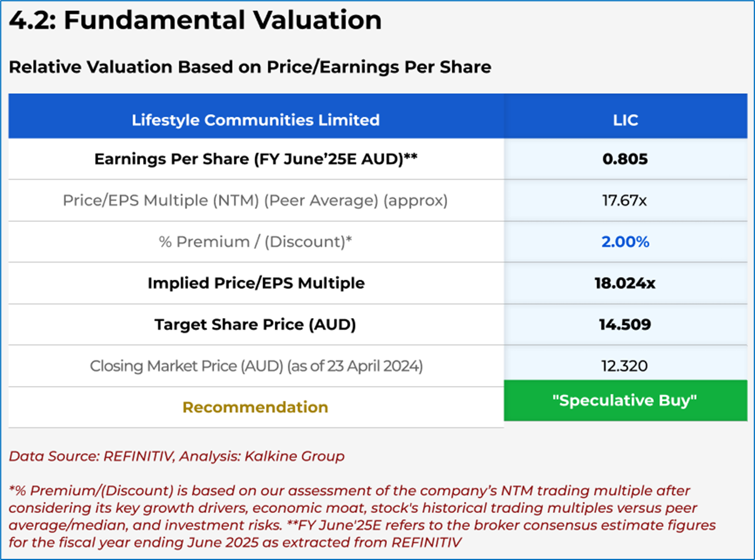Click the Earnings Per Share row label

pyautogui.click(x=255, y=159)
